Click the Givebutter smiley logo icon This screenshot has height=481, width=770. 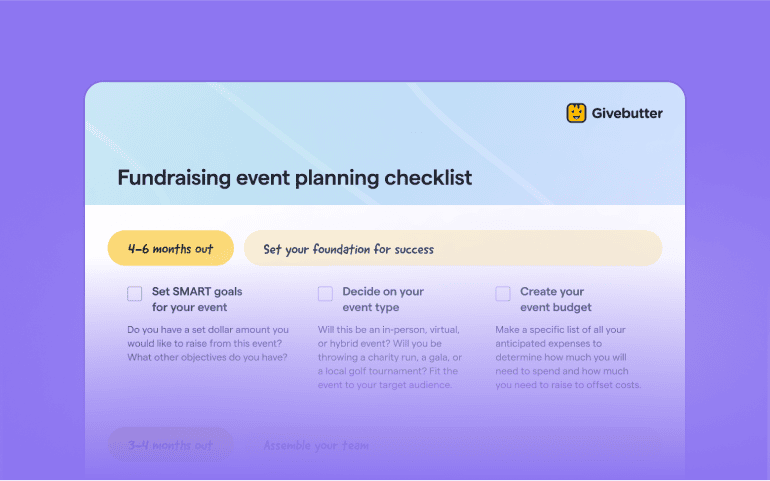click(x=576, y=113)
